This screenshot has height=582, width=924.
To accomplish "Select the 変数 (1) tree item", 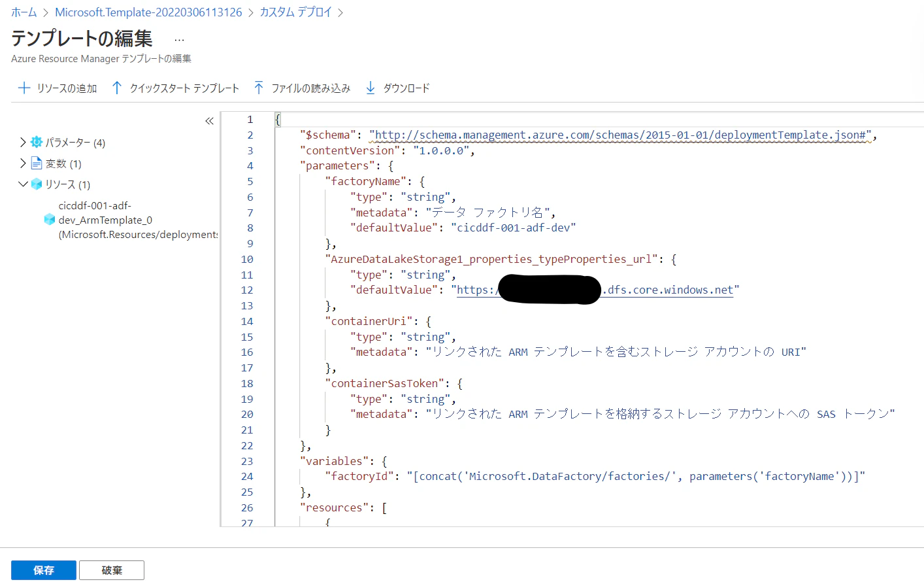I will (63, 163).
